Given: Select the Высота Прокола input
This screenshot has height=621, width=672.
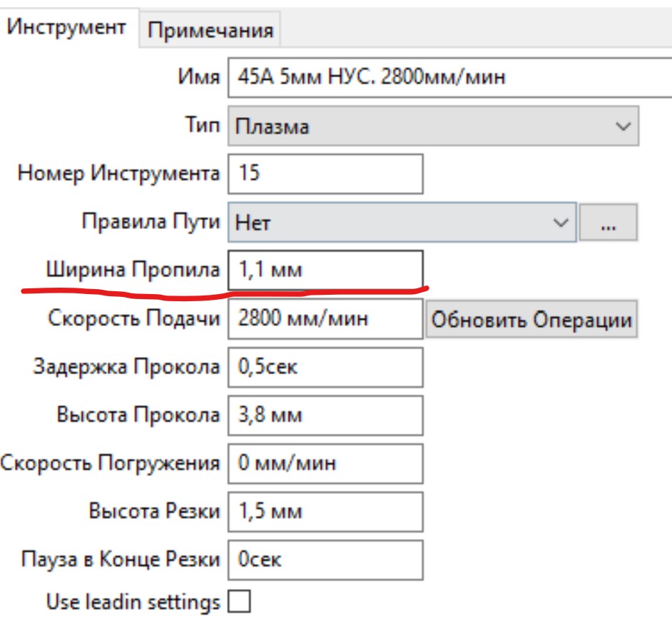Looking at the screenshot, I should click(325, 415).
